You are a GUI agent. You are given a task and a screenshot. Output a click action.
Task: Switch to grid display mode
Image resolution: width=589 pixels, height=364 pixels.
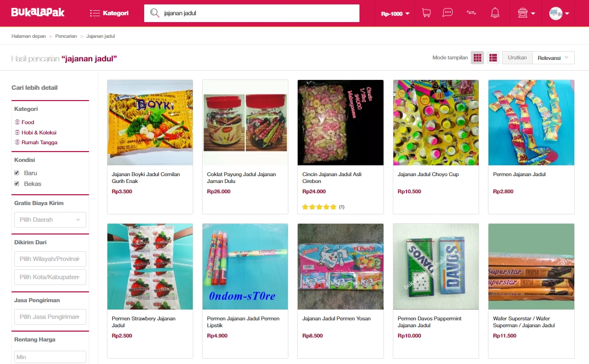pyautogui.click(x=478, y=58)
